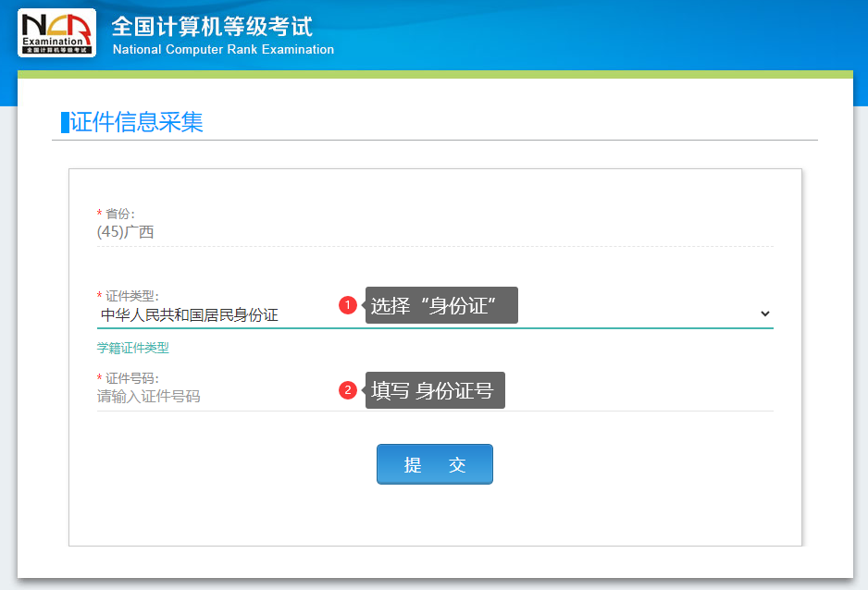Viewport: 868px width, 590px height.
Task: Click the blue bar beside 证件信息采集
Action: [65, 122]
